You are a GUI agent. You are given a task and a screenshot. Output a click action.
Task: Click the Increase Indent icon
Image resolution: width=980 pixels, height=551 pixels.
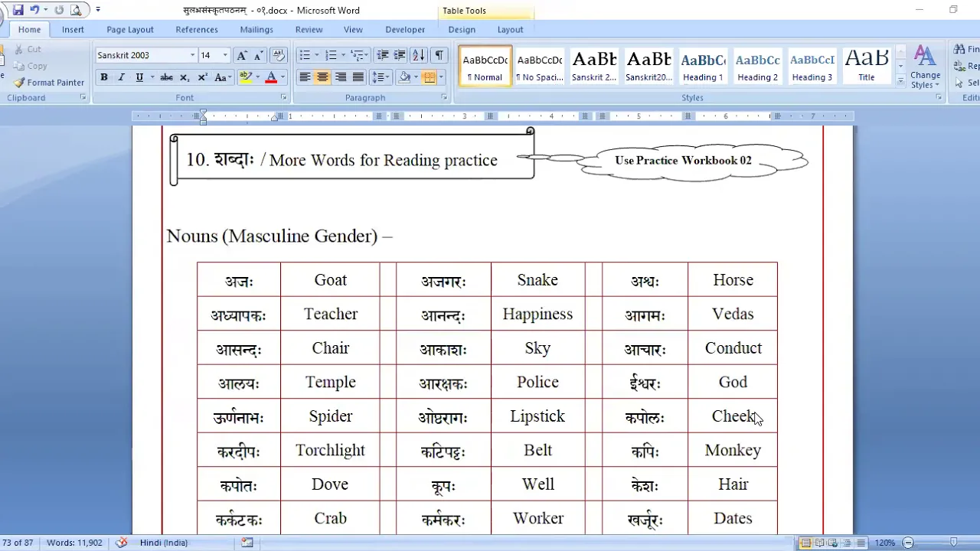coord(400,55)
